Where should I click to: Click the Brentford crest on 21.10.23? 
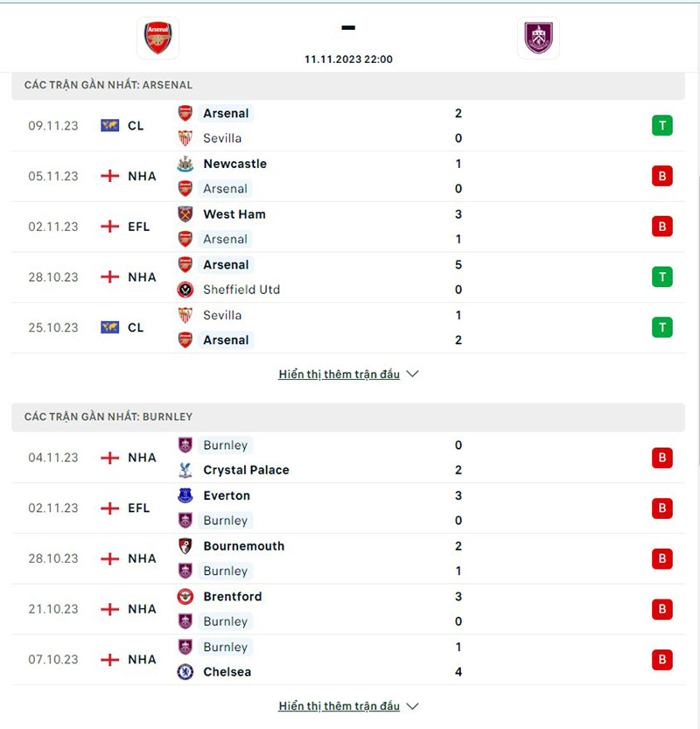click(x=185, y=597)
